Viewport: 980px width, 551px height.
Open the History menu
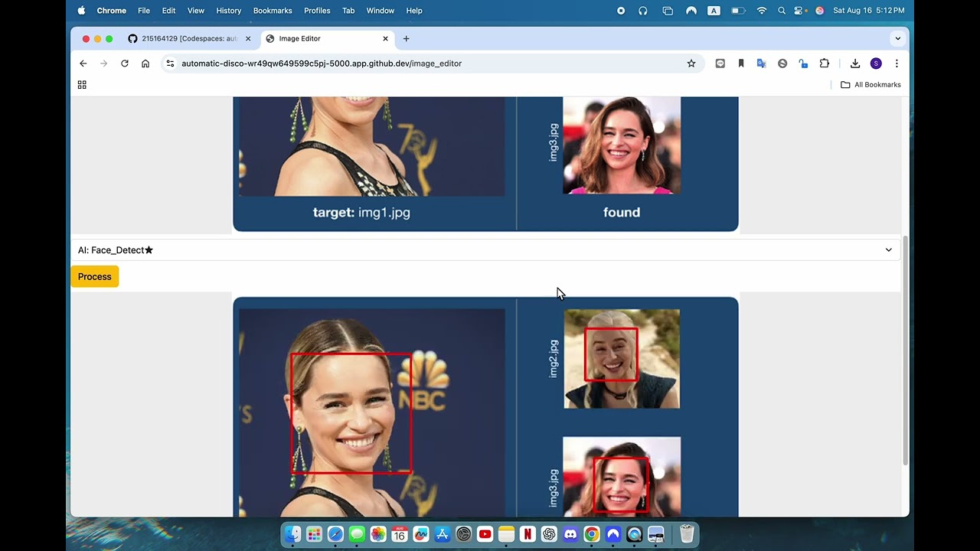coord(229,11)
